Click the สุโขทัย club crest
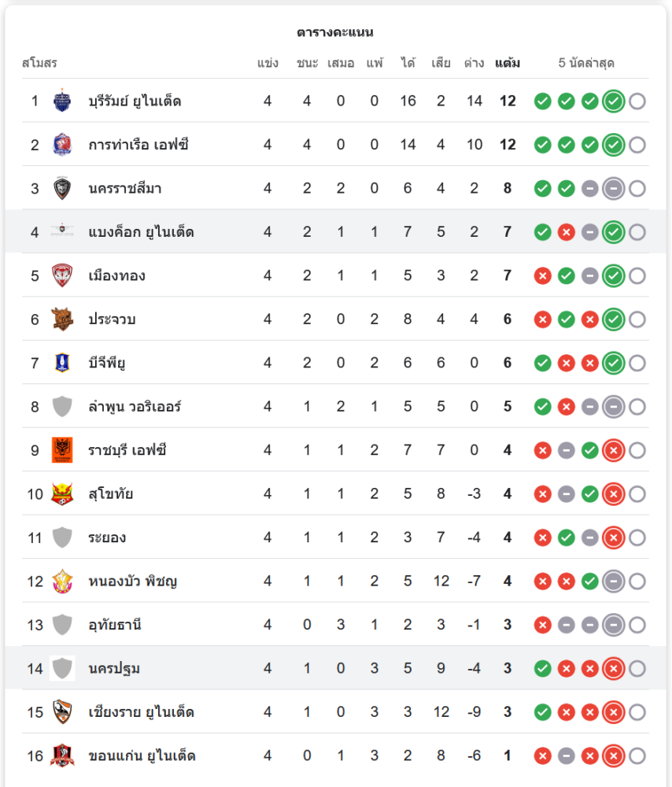672x787 pixels. click(62, 494)
